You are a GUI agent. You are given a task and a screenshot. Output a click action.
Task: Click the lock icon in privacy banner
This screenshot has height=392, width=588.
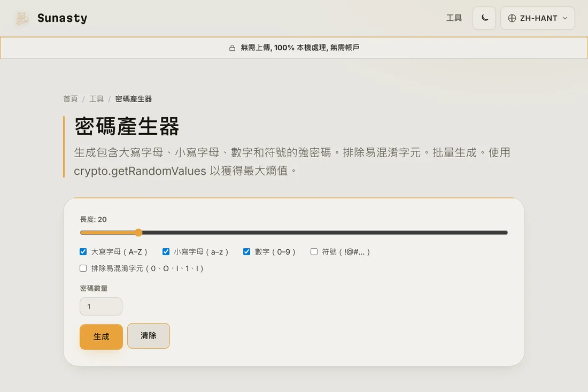click(x=232, y=48)
